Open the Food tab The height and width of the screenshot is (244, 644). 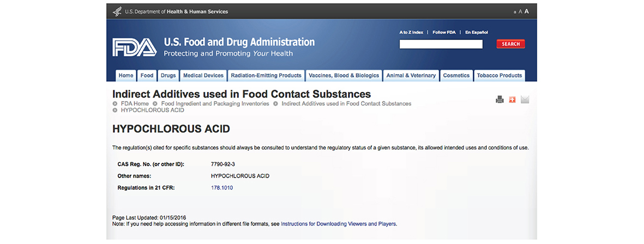coord(147,76)
